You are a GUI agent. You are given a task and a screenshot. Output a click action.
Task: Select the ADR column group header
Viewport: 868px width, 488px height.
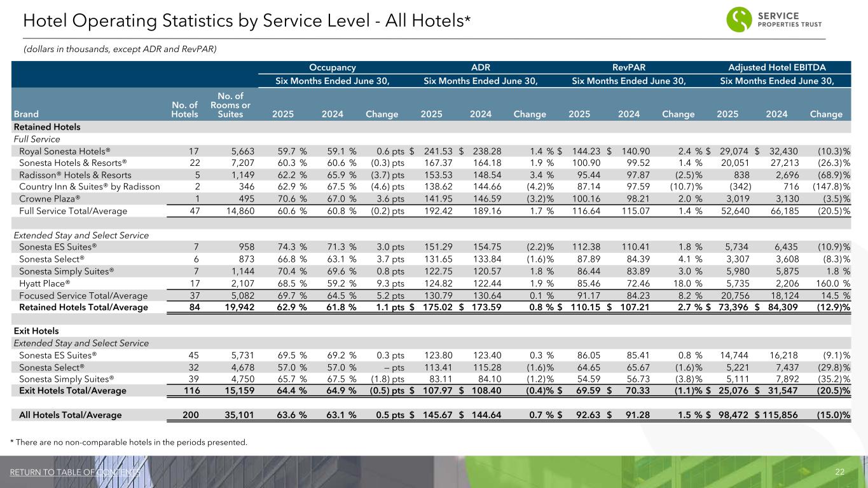[480, 67]
